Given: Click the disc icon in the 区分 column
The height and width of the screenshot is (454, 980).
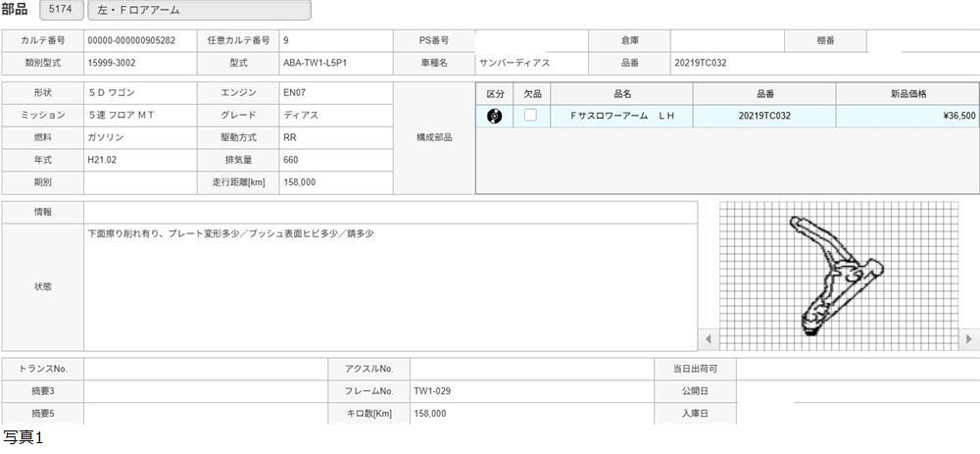Looking at the screenshot, I should pyautogui.click(x=495, y=116).
